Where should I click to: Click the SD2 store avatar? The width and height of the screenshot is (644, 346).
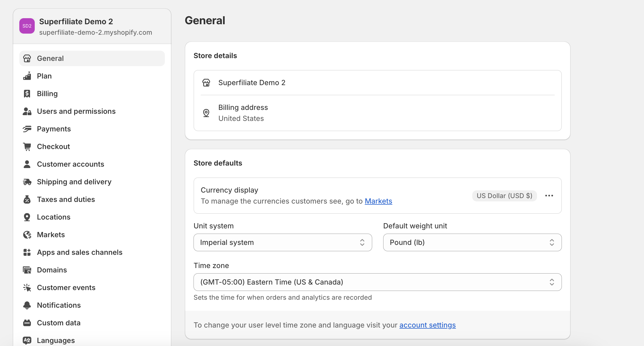click(x=27, y=26)
